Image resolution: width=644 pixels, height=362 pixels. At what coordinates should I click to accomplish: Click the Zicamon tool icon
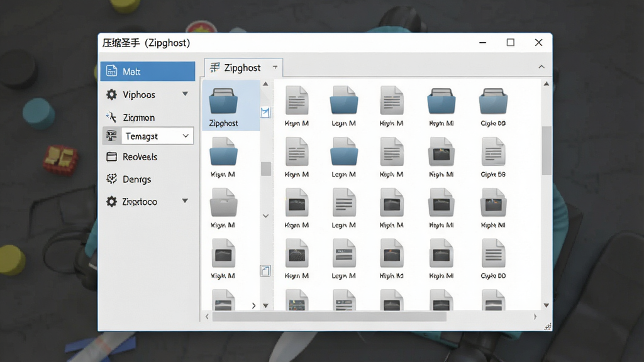(x=111, y=118)
